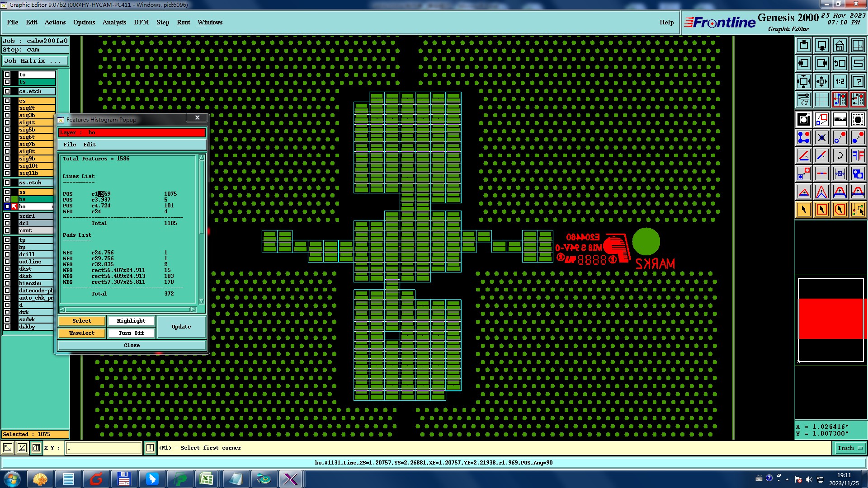
Task: Toggle the sig2t layer checkbox
Action: pos(7,108)
